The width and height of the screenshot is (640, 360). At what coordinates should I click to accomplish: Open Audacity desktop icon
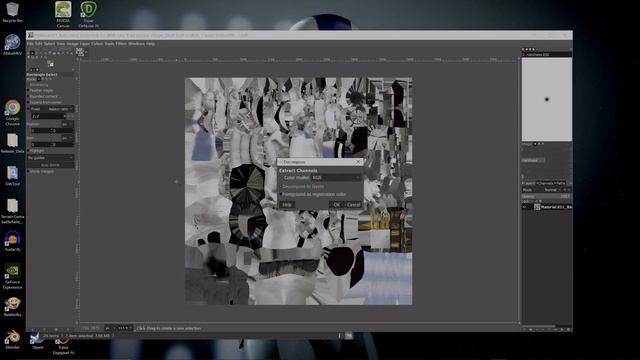[12, 241]
